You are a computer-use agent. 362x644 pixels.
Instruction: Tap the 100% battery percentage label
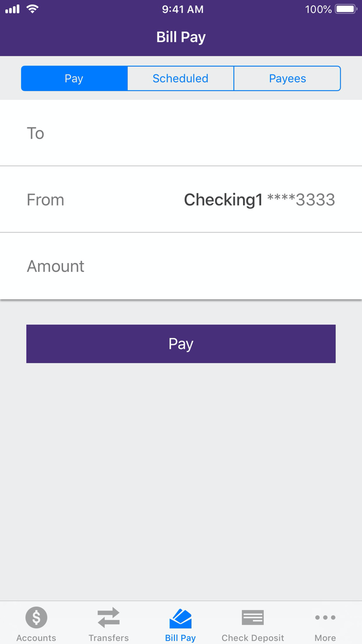[318, 9]
